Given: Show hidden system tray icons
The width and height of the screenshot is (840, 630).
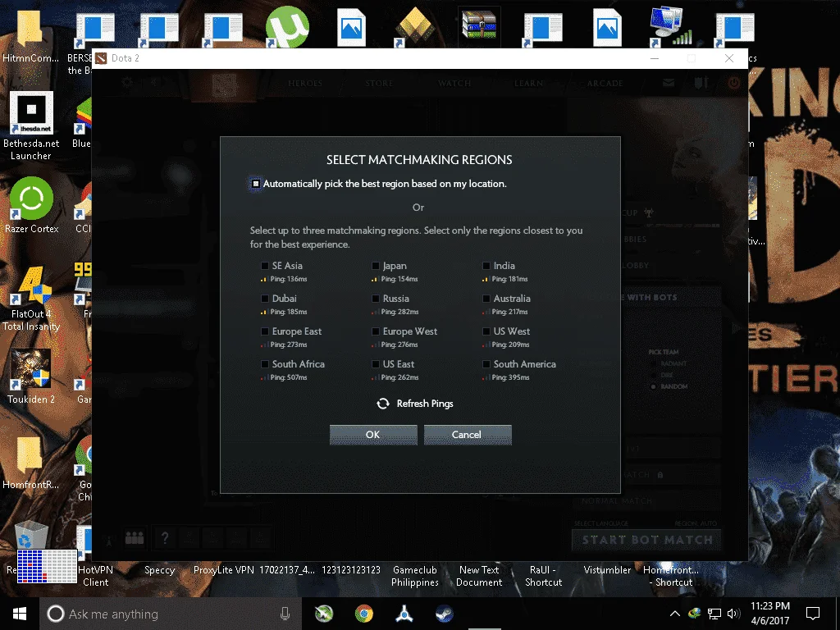Looking at the screenshot, I should pyautogui.click(x=675, y=614).
